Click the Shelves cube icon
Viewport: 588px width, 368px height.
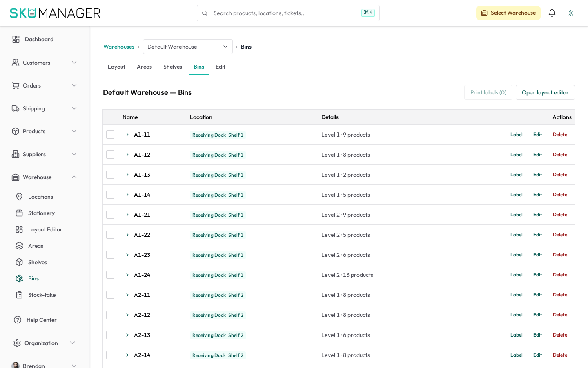[x=19, y=262]
